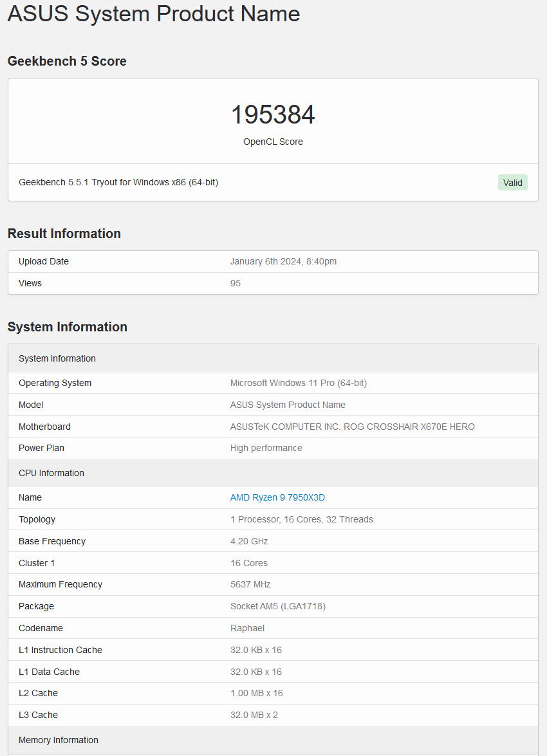Image resolution: width=547 pixels, height=756 pixels.
Task: Click the Base Frequency label
Action: tap(52, 542)
